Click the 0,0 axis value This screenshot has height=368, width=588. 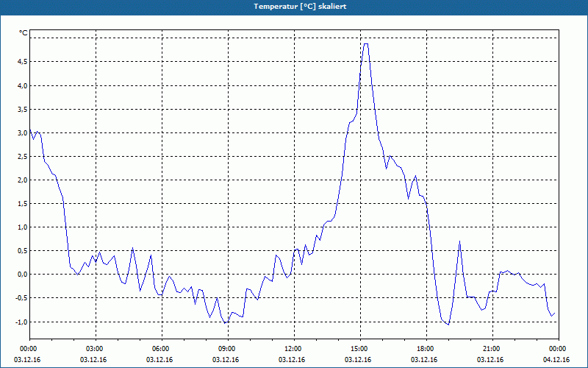(x=23, y=274)
